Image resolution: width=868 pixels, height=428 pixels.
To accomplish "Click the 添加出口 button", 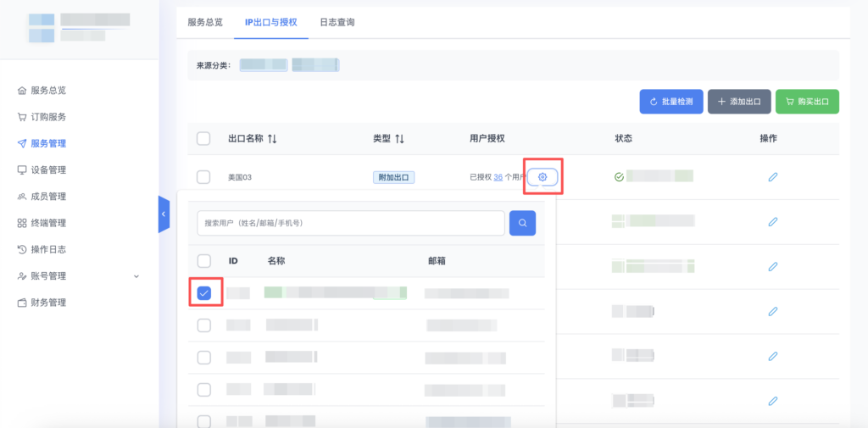I will pyautogui.click(x=739, y=102).
